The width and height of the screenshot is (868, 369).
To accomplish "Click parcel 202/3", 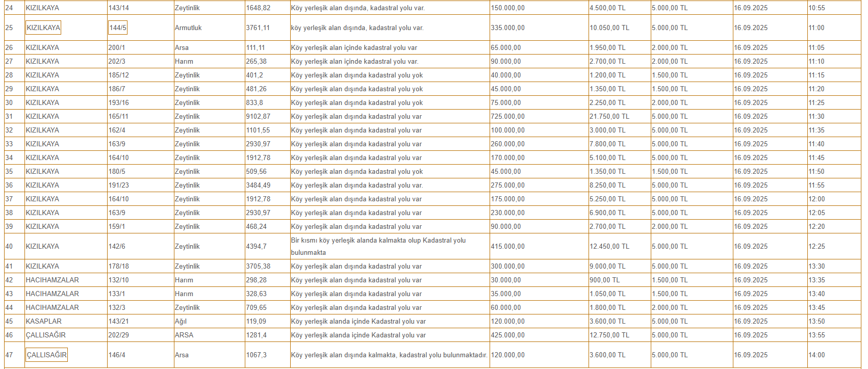I will pyautogui.click(x=117, y=61).
